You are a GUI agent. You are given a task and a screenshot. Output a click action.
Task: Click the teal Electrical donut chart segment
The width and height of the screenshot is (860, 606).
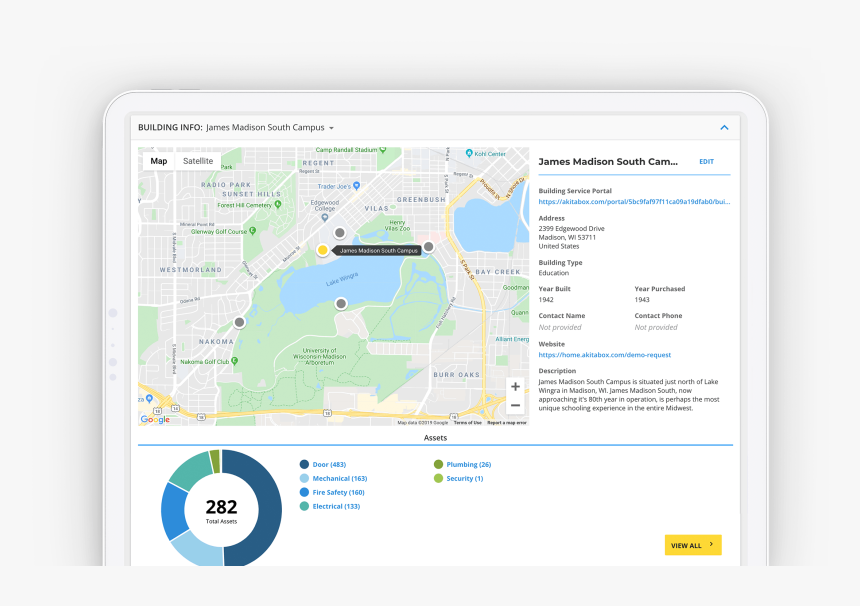pos(193,470)
